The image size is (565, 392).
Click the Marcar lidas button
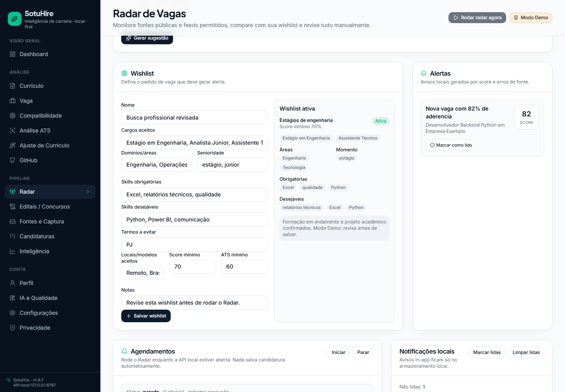[x=487, y=352]
